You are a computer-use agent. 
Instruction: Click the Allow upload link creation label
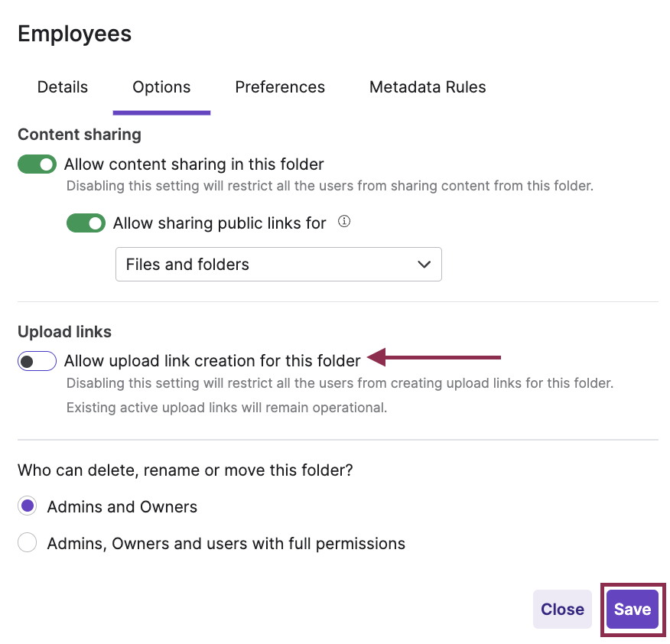(212, 361)
